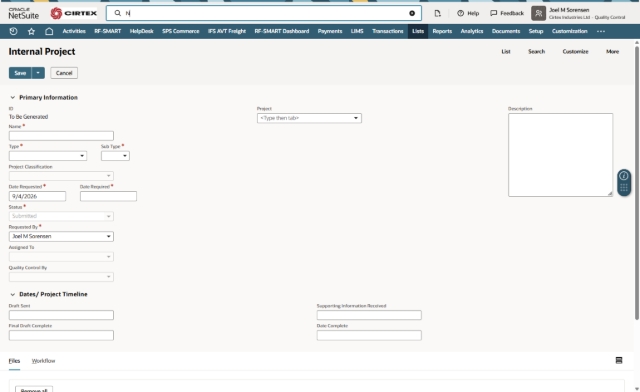
Task: Open the Activities menu
Action: (x=74, y=31)
